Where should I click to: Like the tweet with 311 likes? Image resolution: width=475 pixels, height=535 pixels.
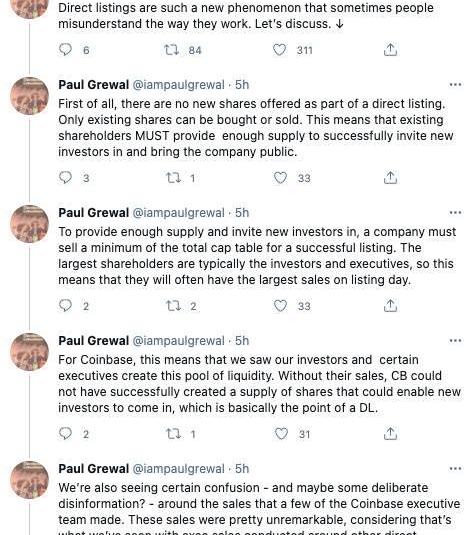(x=279, y=50)
